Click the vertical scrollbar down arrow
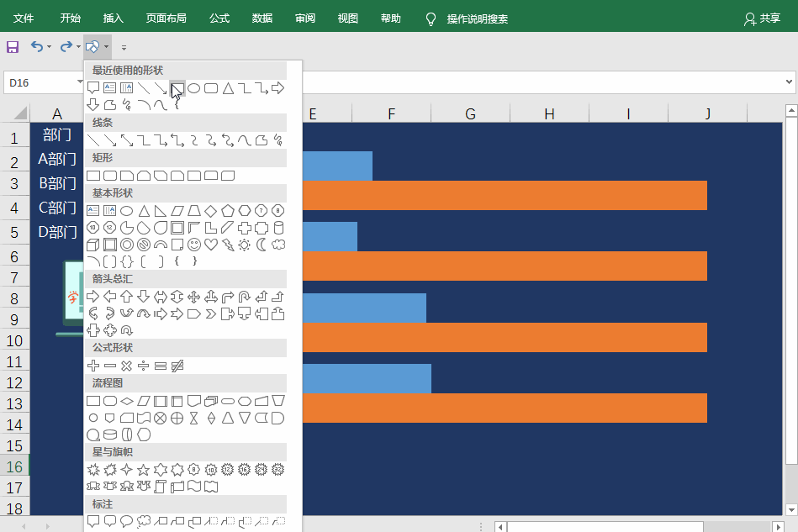The width and height of the screenshot is (798, 532). tap(791, 510)
